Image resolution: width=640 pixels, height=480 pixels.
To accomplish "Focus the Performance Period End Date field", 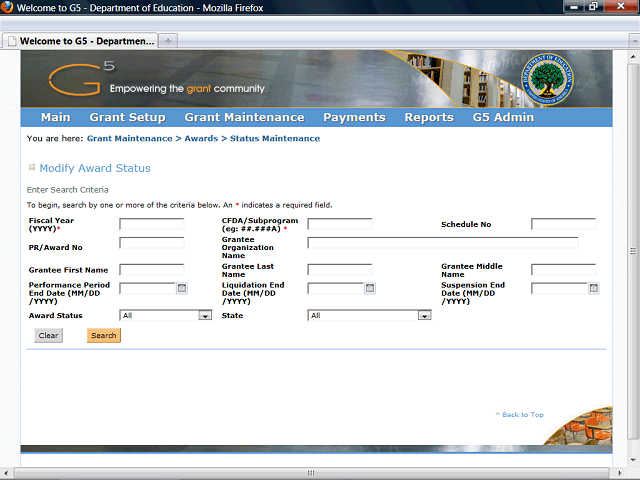I will pyautogui.click(x=148, y=289).
